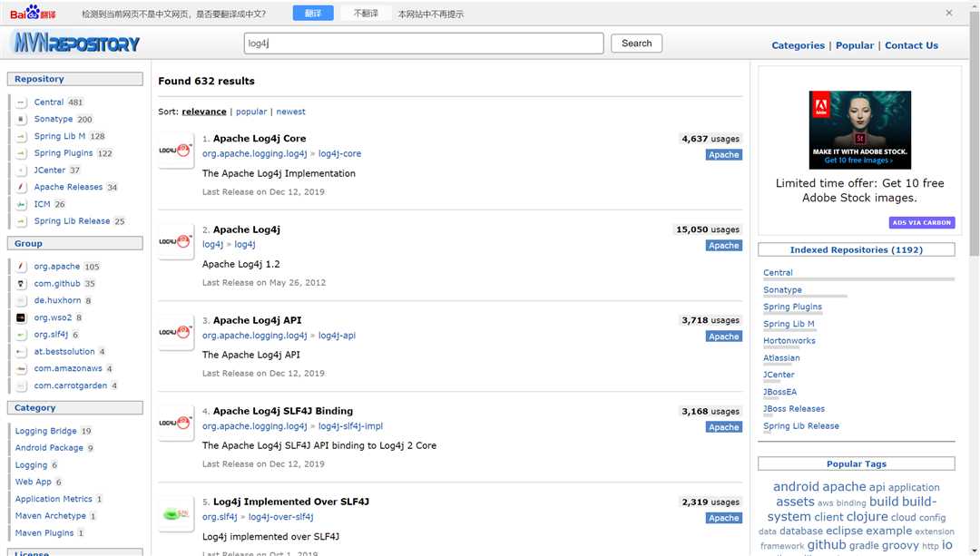Open the Categories menu link
Viewport: 980px width, 556px height.
tap(799, 45)
